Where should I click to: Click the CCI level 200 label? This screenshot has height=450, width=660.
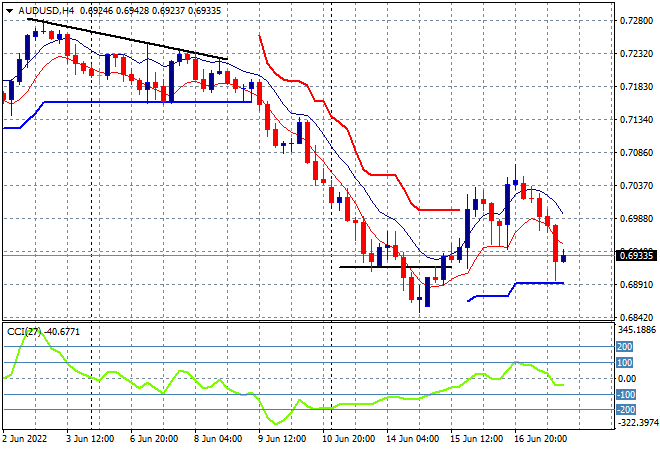click(625, 346)
